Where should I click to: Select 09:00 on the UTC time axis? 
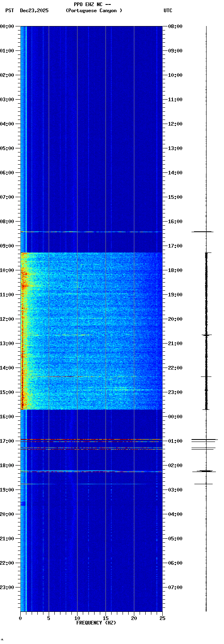point(175,51)
